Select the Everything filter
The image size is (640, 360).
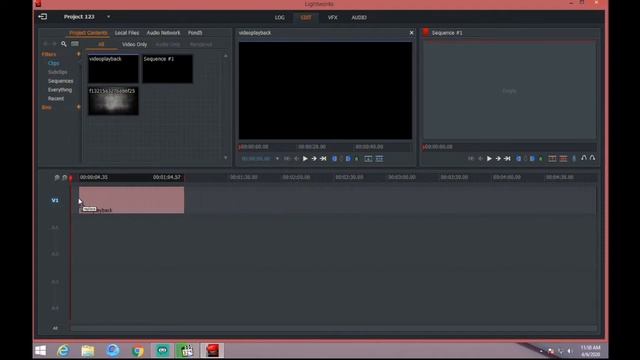point(60,90)
